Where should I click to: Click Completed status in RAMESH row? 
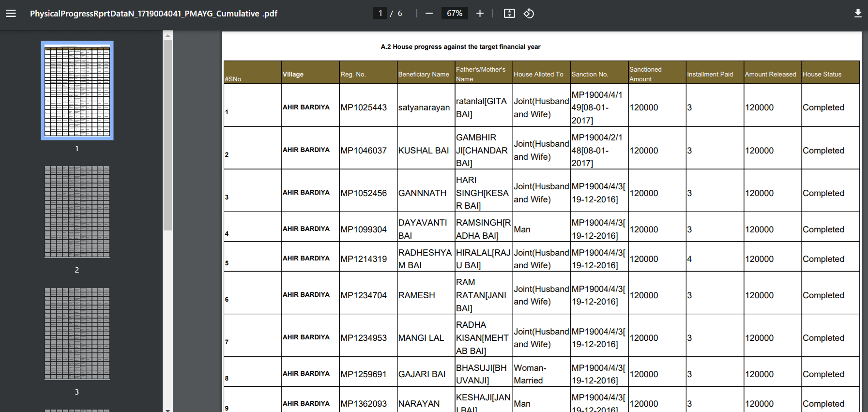[823, 295]
